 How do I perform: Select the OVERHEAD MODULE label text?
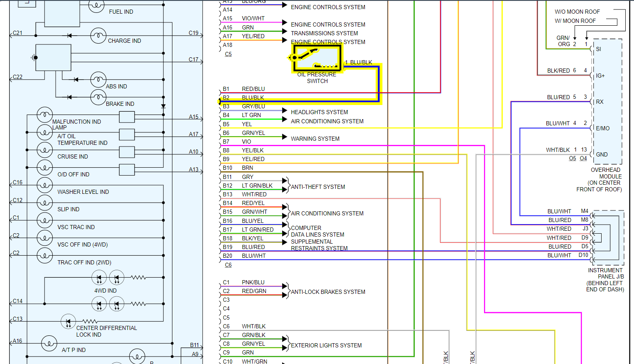pos(605,173)
